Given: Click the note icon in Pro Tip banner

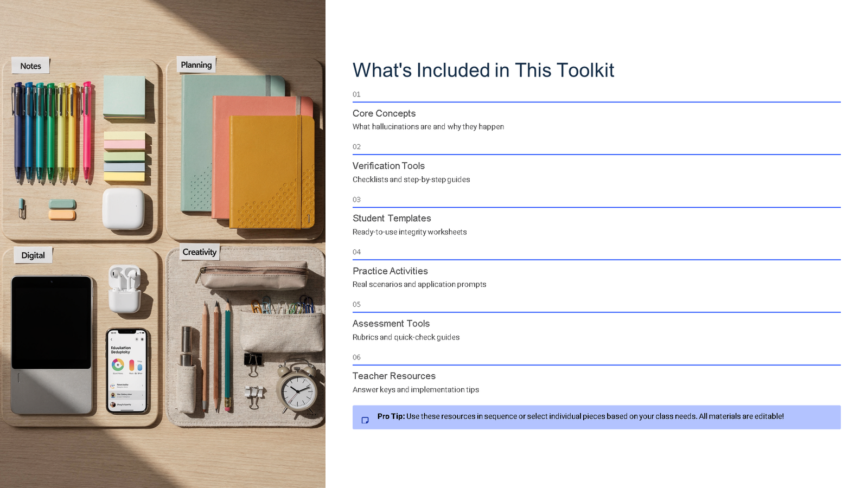Looking at the screenshot, I should 365,420.
